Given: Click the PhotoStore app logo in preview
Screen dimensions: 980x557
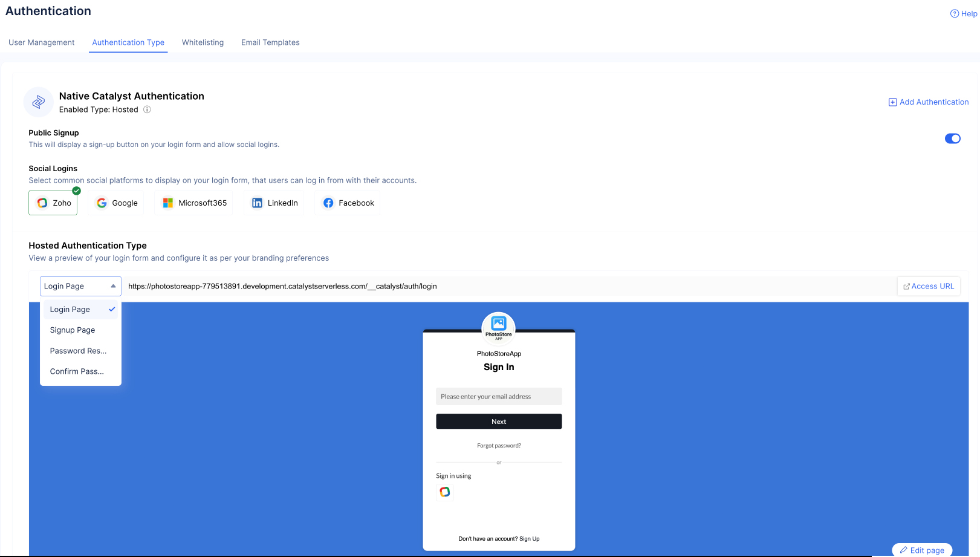Looking at the screenshot, I should pos(499,327).
